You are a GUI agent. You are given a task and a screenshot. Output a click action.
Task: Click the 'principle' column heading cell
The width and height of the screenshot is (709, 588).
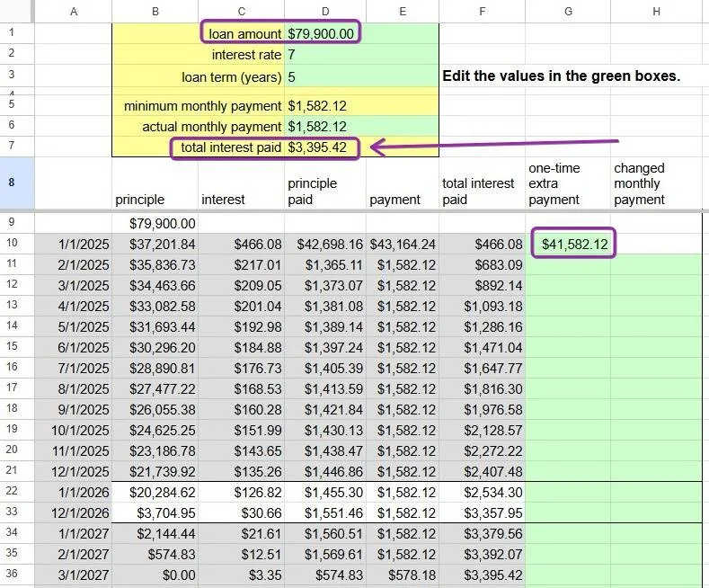coord(155,183)
